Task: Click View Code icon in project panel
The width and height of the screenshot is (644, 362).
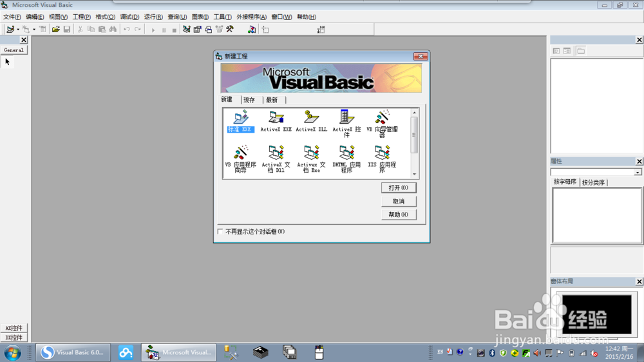Action: pos(556,51)
